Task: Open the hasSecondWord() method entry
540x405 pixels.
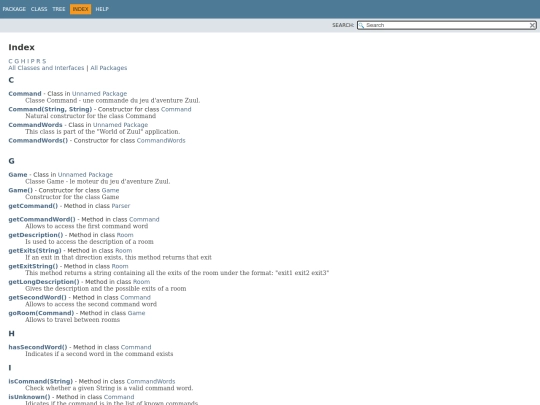Action: click(38, 347)
